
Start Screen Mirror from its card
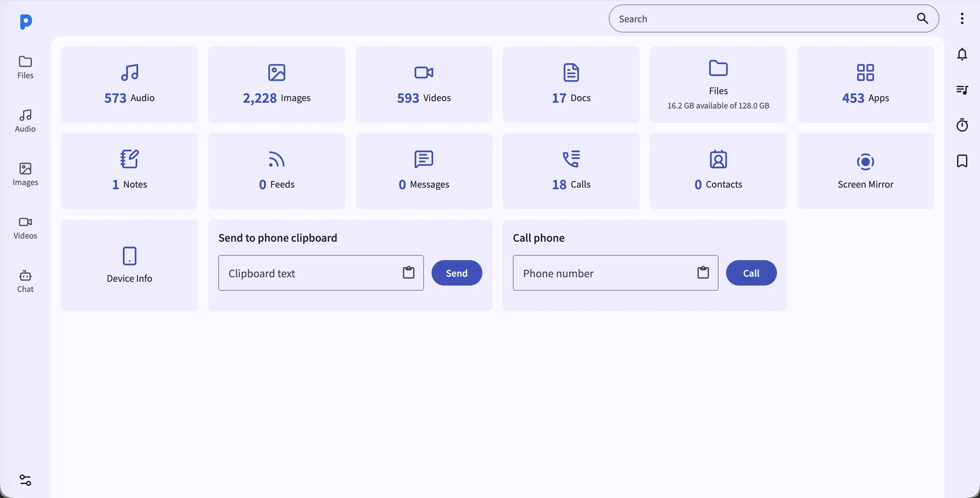click(866, 171)
